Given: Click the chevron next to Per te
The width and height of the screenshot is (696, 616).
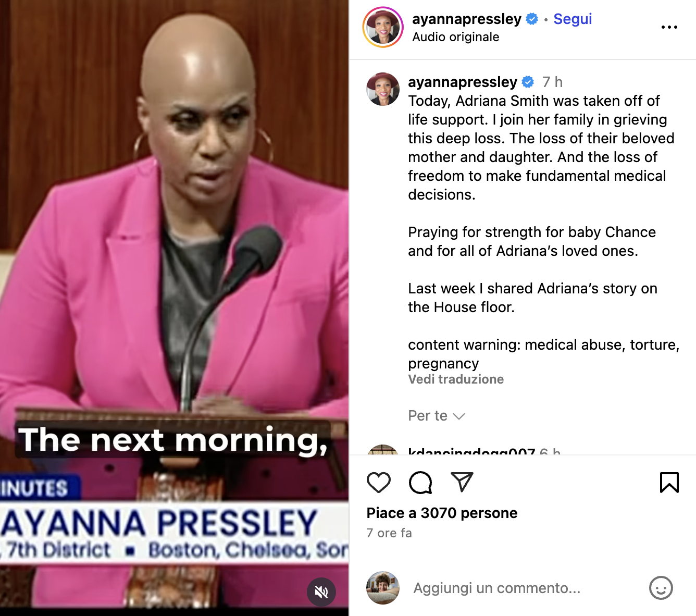Looking at the screenshot, I should click(x=459, y=416).
